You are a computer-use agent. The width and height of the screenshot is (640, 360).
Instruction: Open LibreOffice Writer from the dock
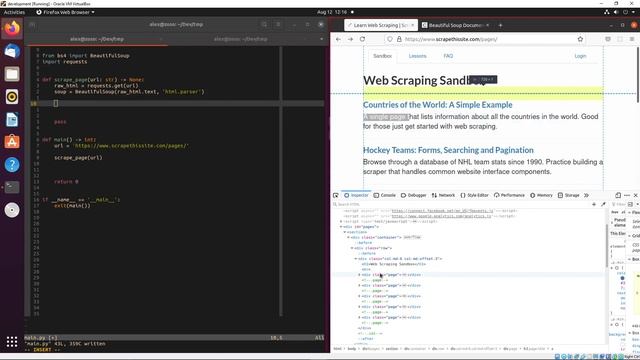click(12, 120)
